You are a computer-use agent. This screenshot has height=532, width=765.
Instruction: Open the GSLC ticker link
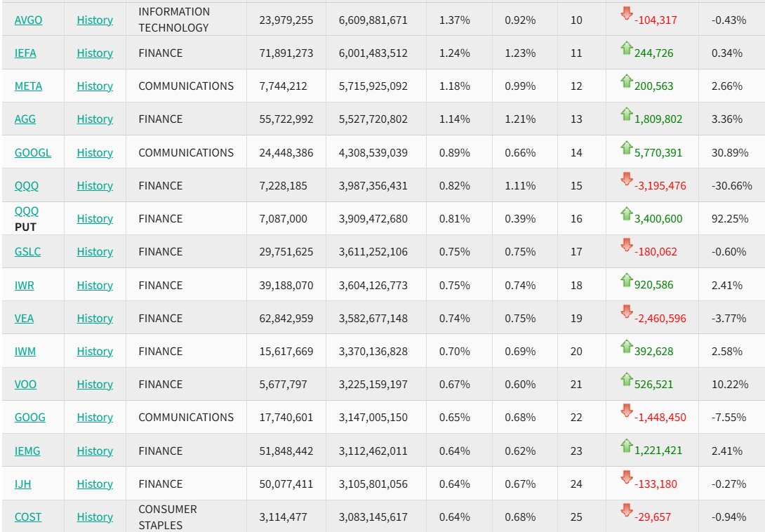pos(27,252)
